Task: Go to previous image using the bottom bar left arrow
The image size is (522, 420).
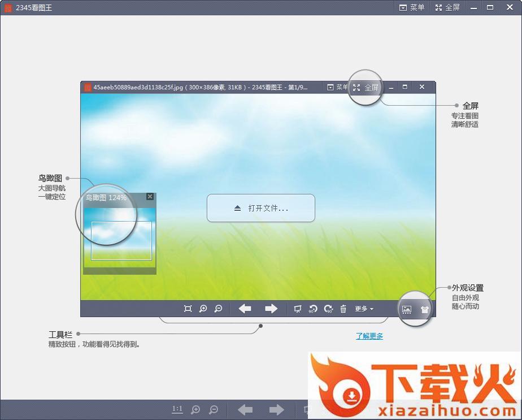Action: point(245,409)
